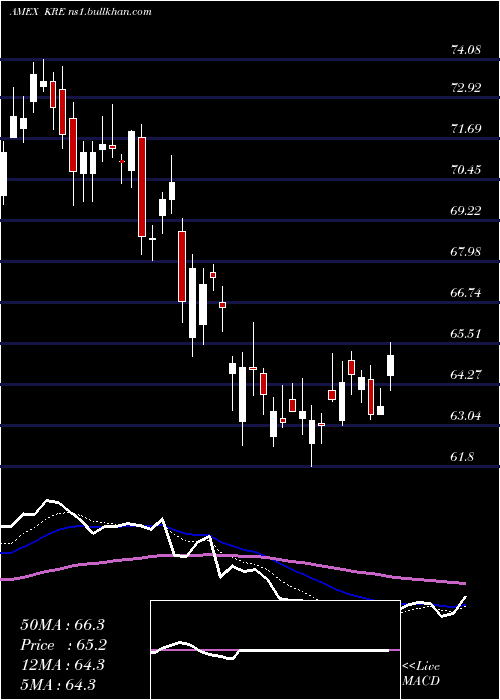Click the 66.74 price axis label
The image size is (500, 700).
(x=466, y=293)
